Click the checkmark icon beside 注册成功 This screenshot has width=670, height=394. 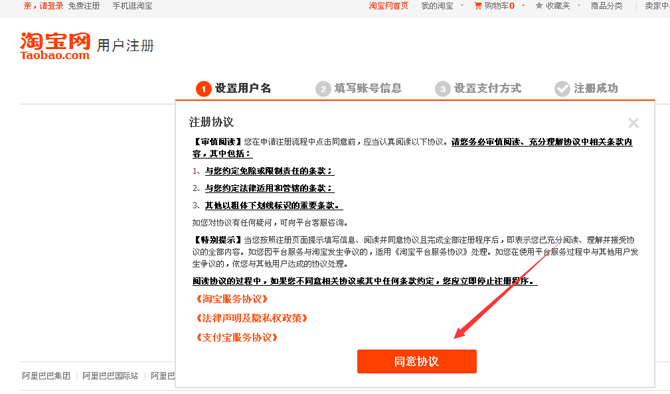[x=562, y=89]
